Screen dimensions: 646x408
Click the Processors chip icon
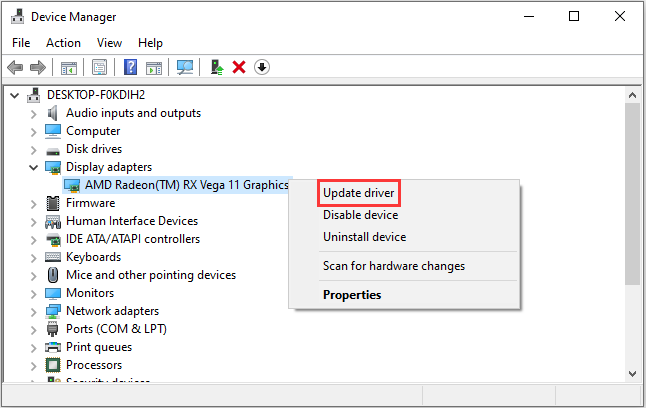[53, 365]
